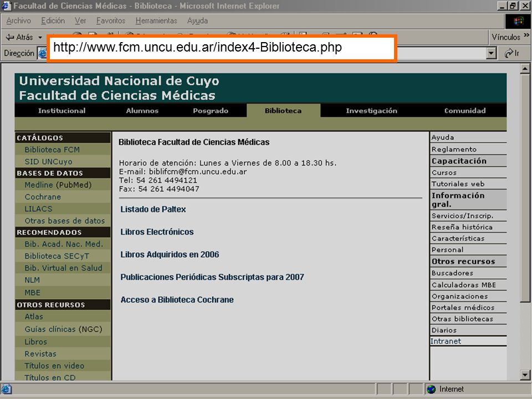Switch to the Comunidad tab

(465, 111)
